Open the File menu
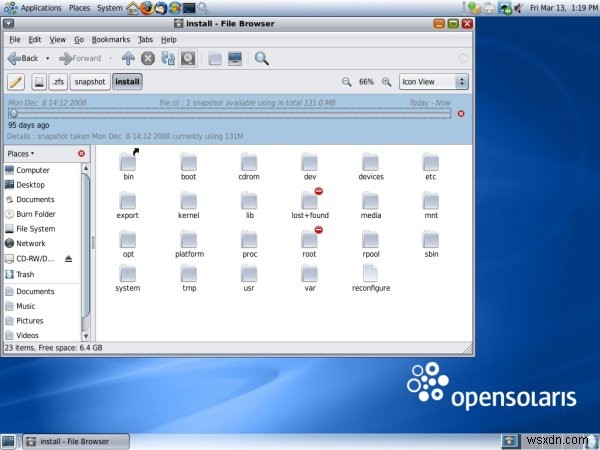Screen dimensions: 600x450 [15, 40]
